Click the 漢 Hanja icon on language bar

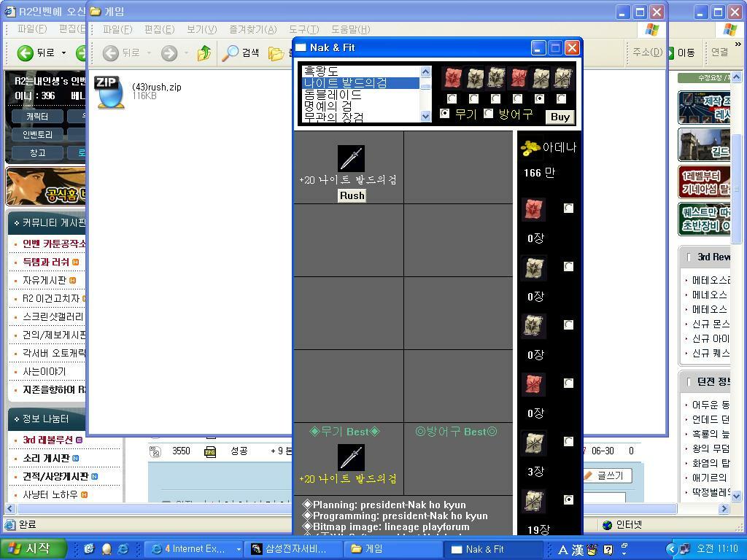coord(578,550)
